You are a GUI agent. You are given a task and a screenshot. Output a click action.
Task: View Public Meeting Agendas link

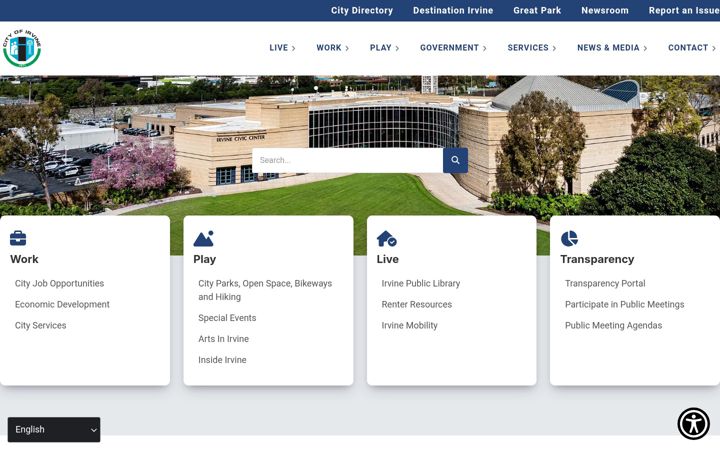613,326
